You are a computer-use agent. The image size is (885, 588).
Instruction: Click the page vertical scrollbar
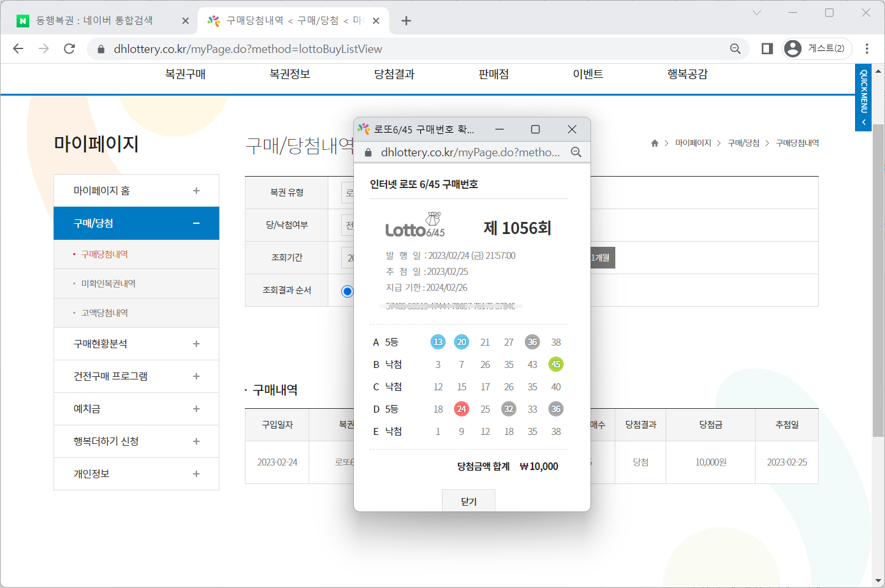[x=879, y=281]
